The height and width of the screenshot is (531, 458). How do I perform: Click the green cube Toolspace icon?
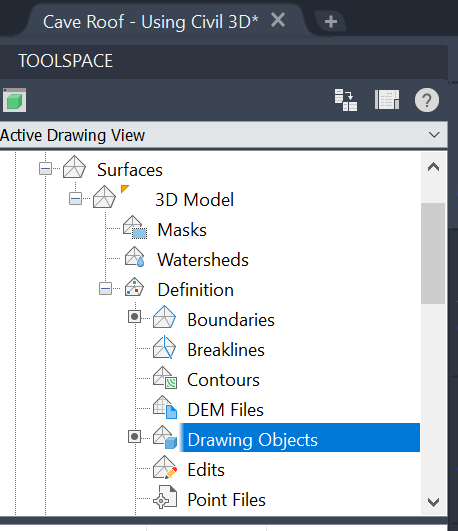14,100
